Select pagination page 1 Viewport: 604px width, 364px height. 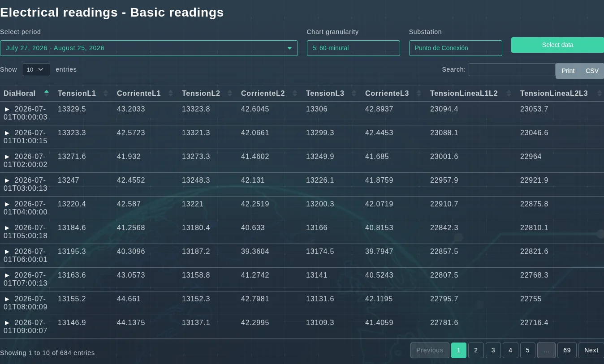pos(458,350)
